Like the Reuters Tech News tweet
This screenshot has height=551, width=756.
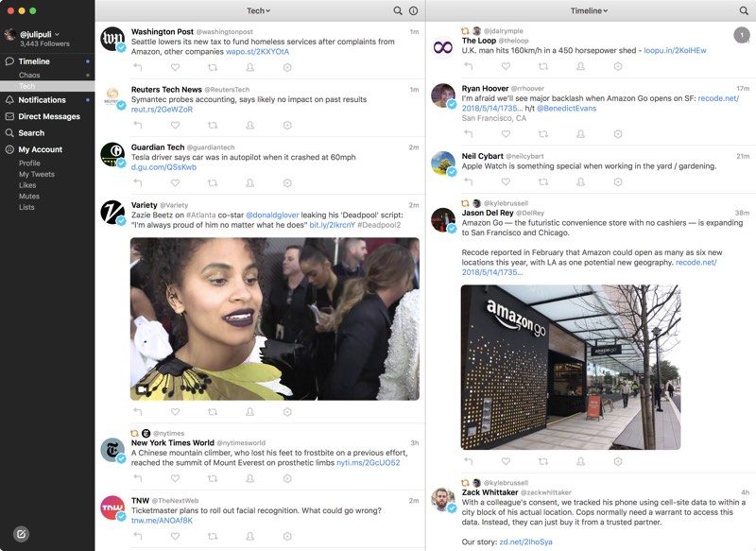click(176, 126)
